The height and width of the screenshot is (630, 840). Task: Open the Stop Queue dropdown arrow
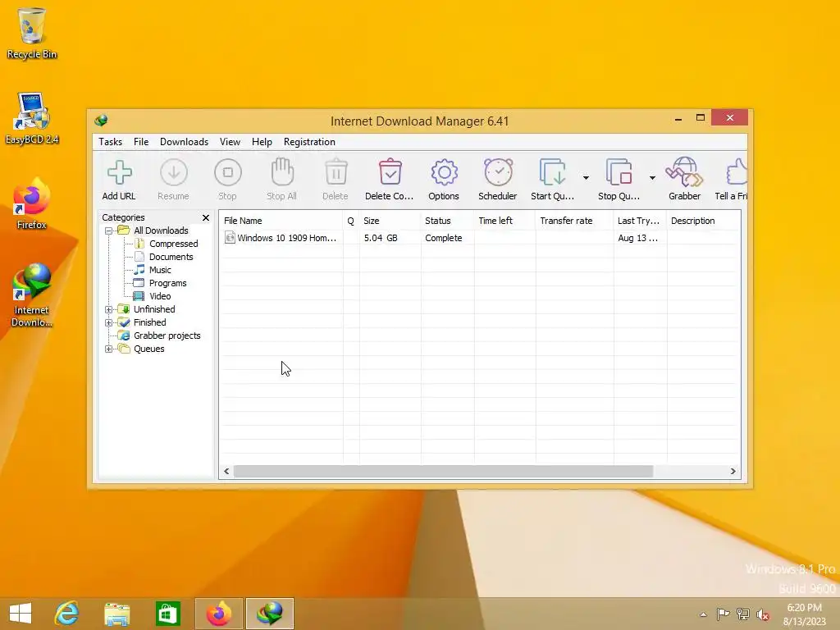click(x=652, y=177)
